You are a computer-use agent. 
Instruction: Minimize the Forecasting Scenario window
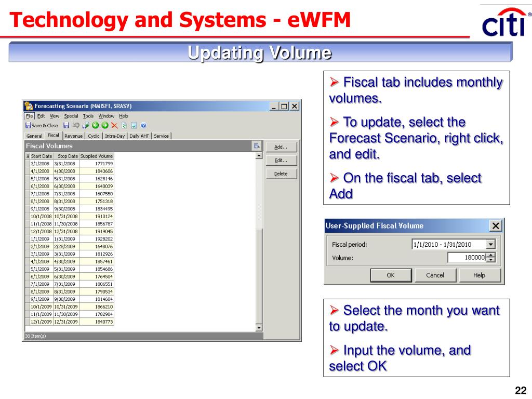pos(274,106)
